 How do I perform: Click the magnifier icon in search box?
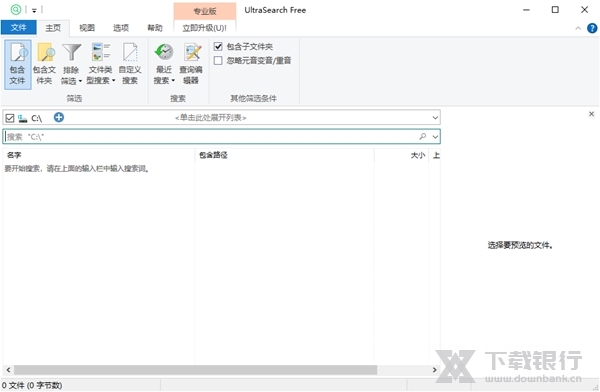(x=423, y=136)
